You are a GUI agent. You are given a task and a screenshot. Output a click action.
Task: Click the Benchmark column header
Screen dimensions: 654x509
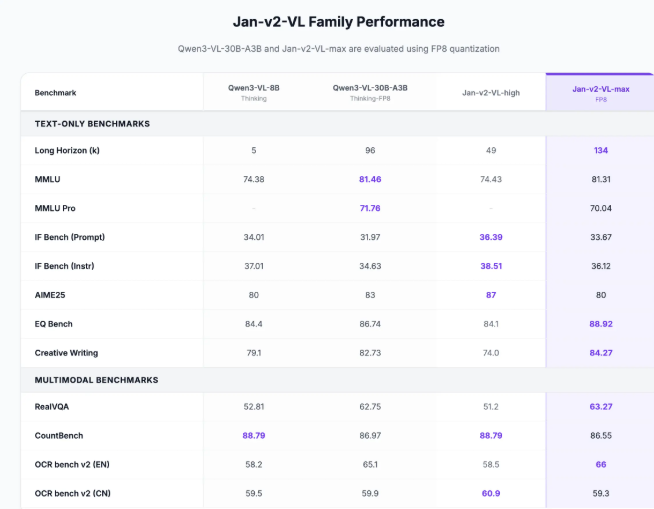[55, 93]
